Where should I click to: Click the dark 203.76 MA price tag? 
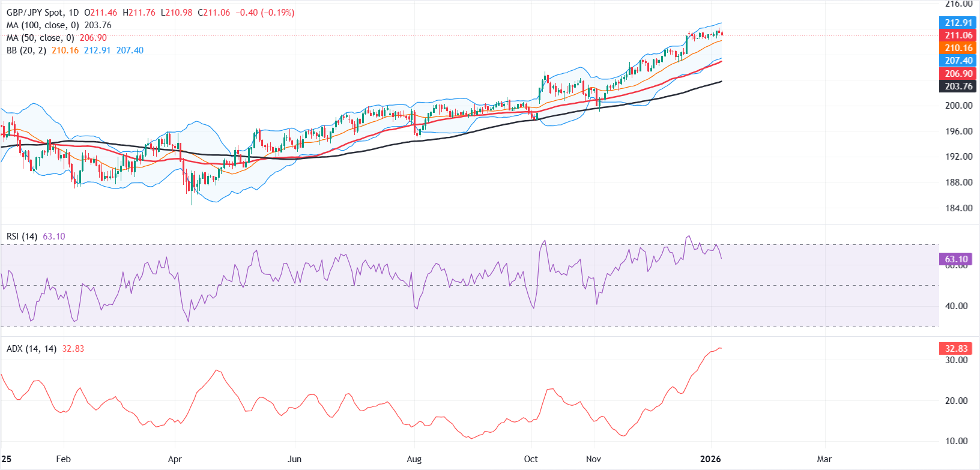[x=958, y=86]
